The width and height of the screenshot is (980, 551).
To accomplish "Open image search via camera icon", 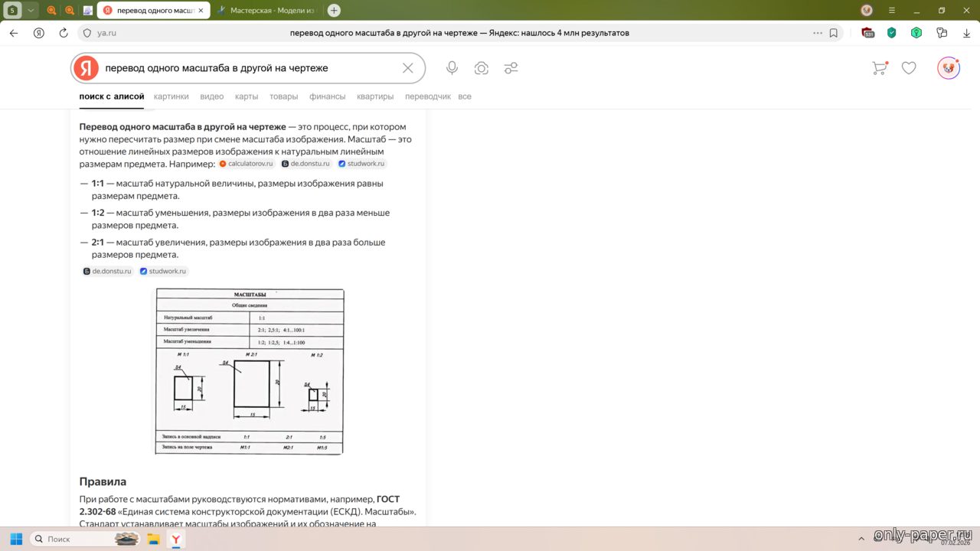I will [x=481, y=68].
